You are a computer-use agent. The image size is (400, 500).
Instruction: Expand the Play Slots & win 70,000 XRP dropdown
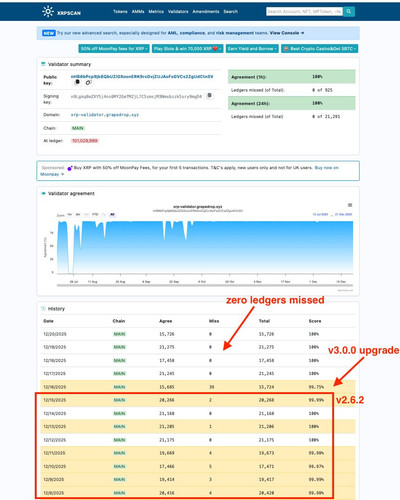pyautogui.click(x=187, y=49)
